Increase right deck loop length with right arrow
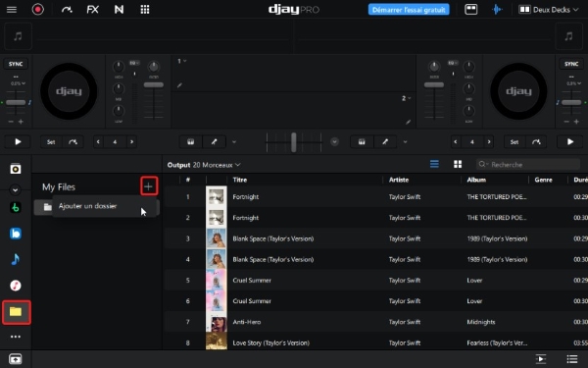The width and height of the screenshot is (588, 368). [489, 142]
